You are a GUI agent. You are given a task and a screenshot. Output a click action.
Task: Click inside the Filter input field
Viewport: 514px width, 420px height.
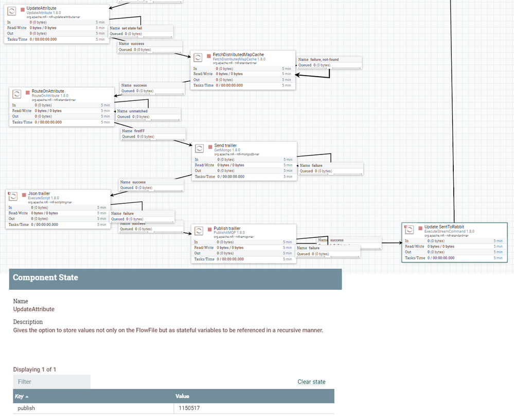51,381
